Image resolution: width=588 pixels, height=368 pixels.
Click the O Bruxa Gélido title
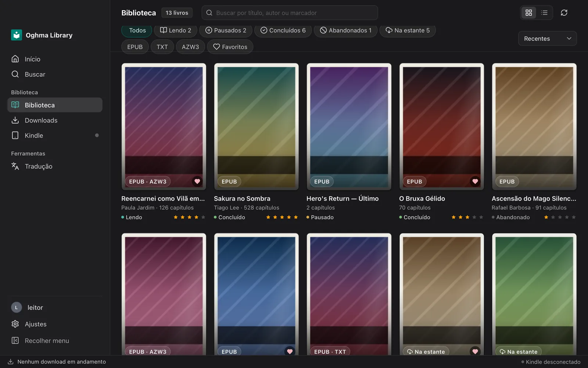[422, 199]
